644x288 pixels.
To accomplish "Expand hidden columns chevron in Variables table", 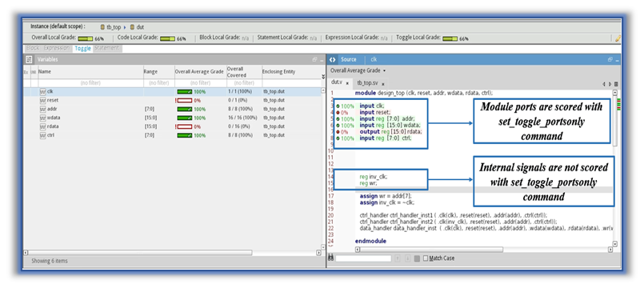I will (323, 77).
